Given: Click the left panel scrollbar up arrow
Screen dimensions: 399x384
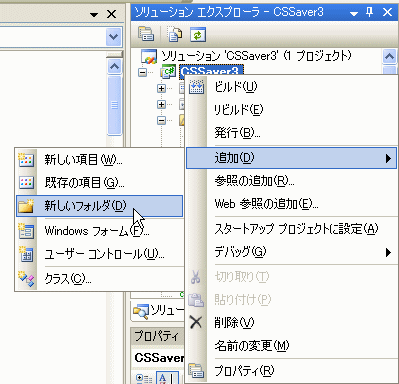Looking at the screenshot, I should (114, 67).
